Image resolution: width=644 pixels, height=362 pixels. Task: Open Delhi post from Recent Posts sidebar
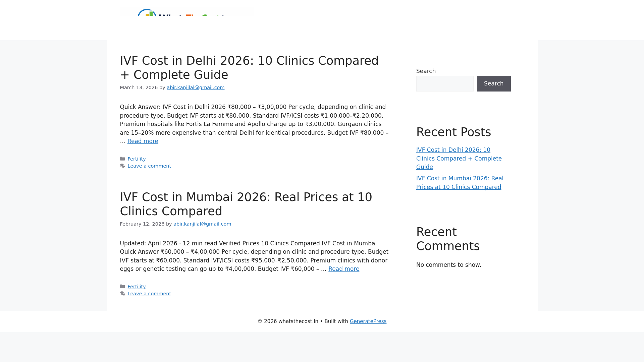point(459,159)
